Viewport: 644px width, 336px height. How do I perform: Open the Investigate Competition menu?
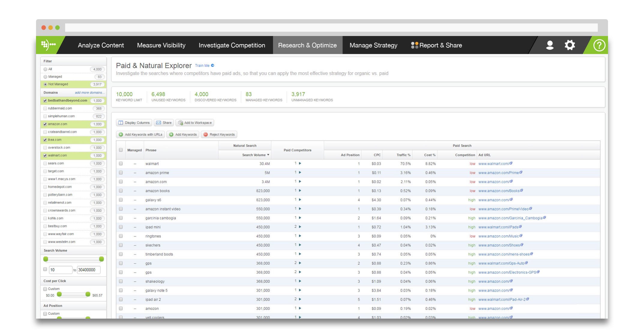pyautogui.click(x=232, y=45)
